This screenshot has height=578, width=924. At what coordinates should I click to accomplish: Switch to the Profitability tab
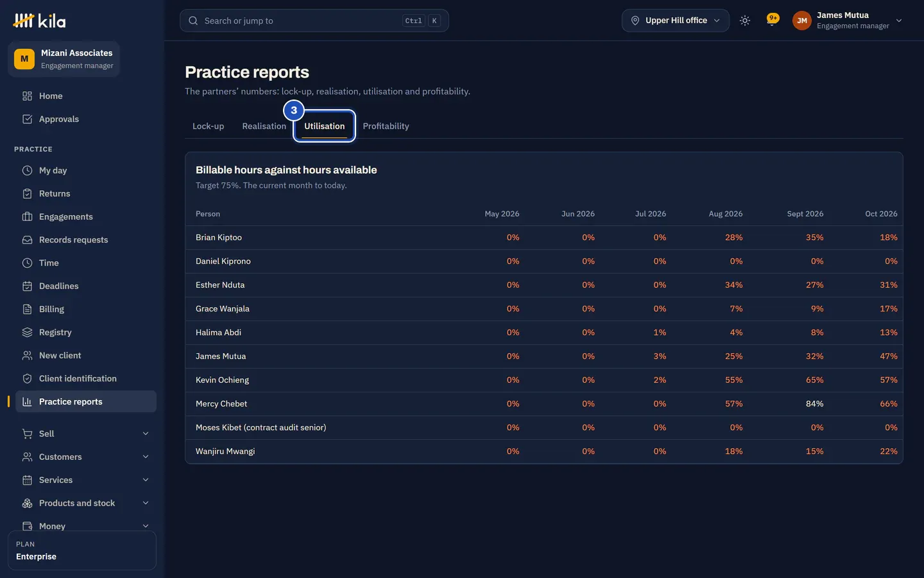click(x=386, y=126)
